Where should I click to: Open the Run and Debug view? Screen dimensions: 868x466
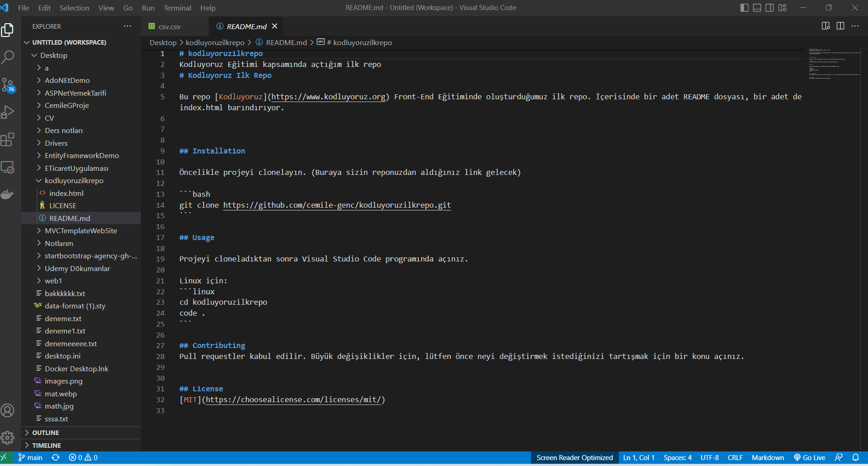(8, 112)
